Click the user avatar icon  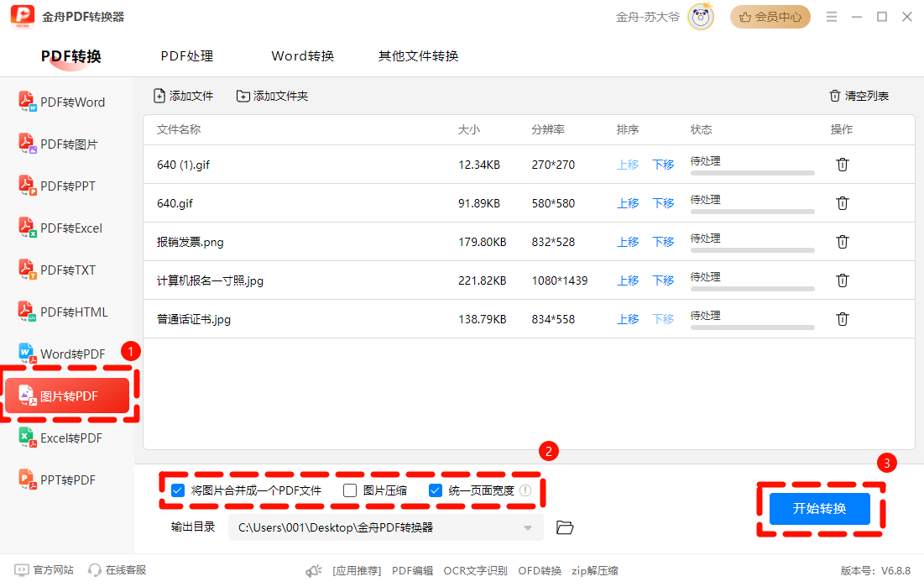(701, 17)
